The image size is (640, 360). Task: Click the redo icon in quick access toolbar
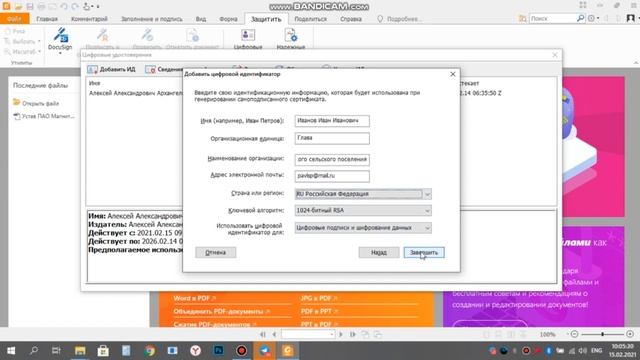coord(75,6)
